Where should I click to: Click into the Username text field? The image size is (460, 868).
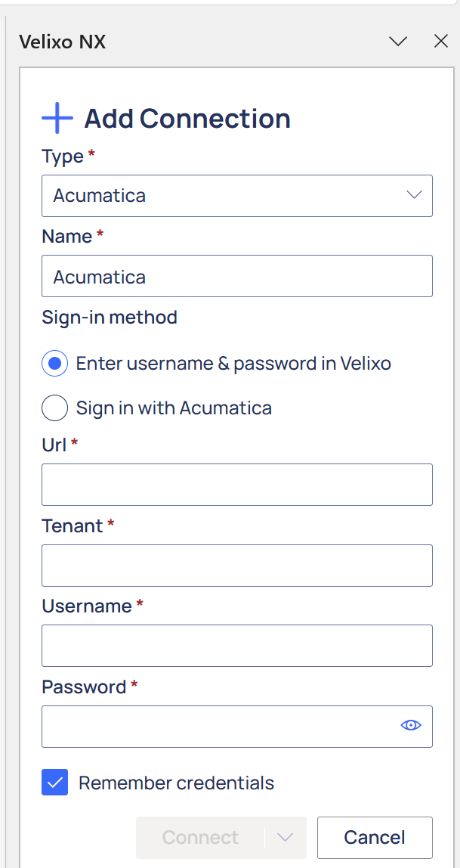pyautogui.click(x=236, y=646)
